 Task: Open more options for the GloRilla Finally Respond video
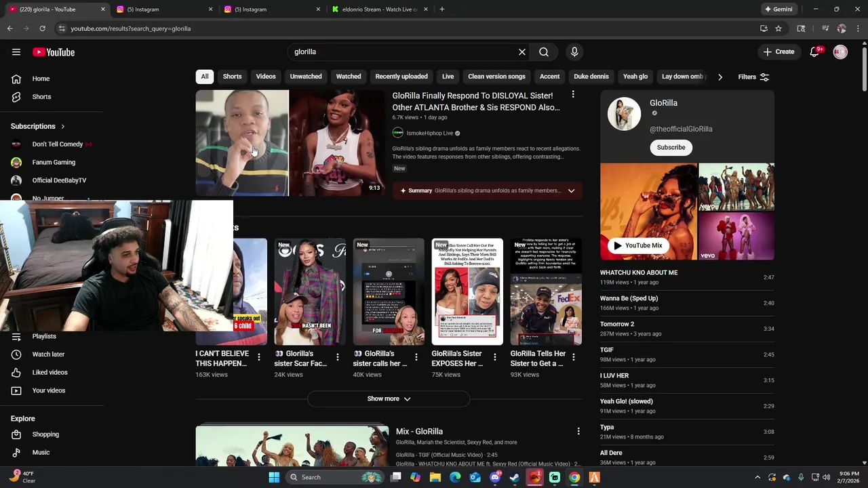pyautogui.click(x=573, y=95)
